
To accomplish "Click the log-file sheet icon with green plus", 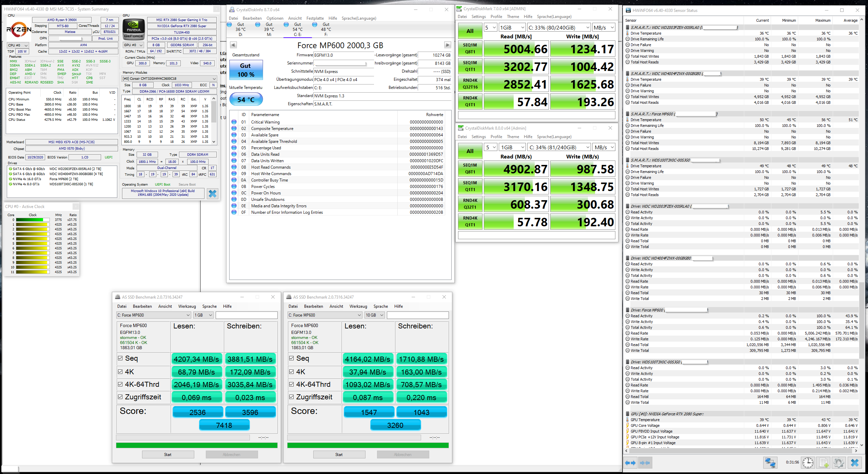I will (x=823, y=463).
